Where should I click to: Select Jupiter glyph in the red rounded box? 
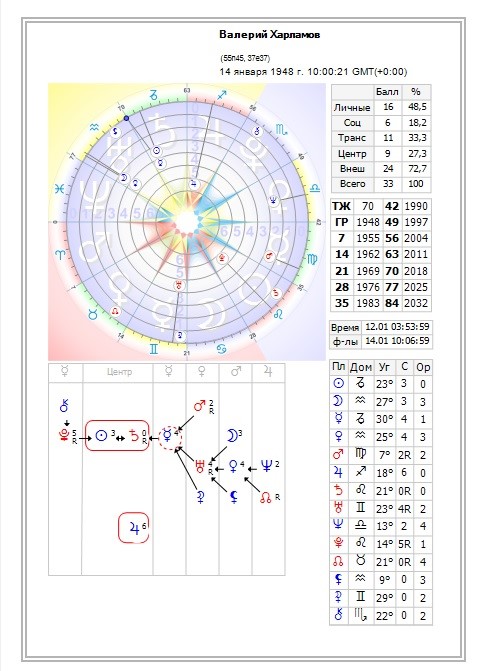click(134, 529)
